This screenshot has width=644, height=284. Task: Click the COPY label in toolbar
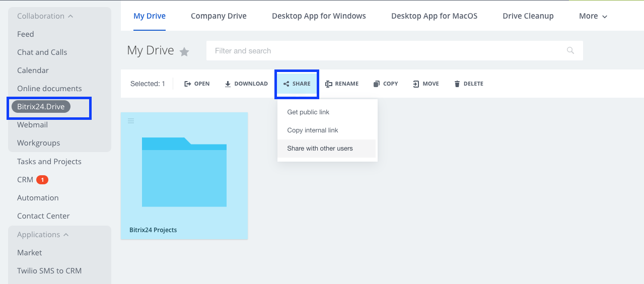[x=391, y=84]
